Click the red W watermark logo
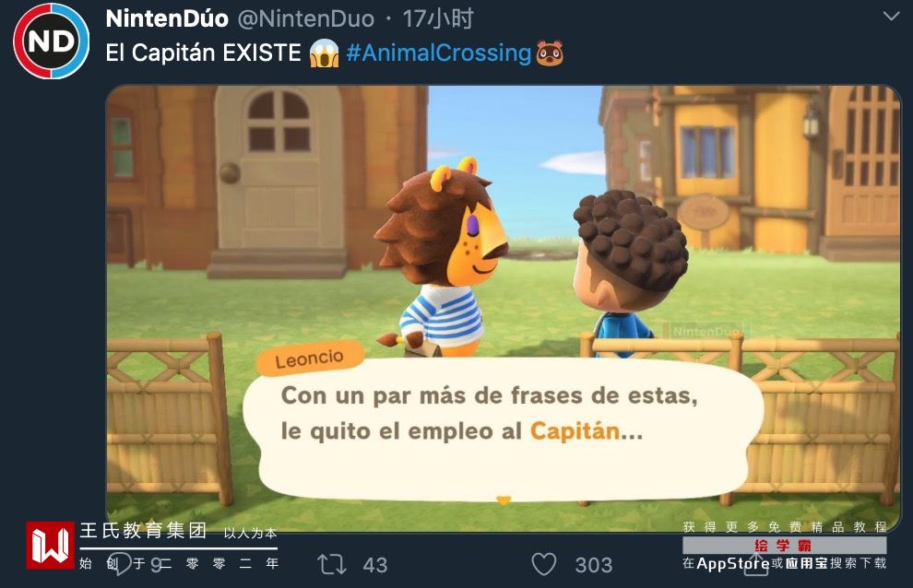This screenshot has width=913, height=588. [x=50, y=545]
